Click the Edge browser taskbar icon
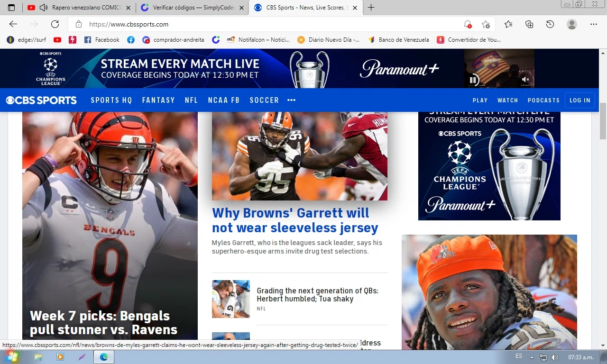607x364 pixels. click(103, 357)
